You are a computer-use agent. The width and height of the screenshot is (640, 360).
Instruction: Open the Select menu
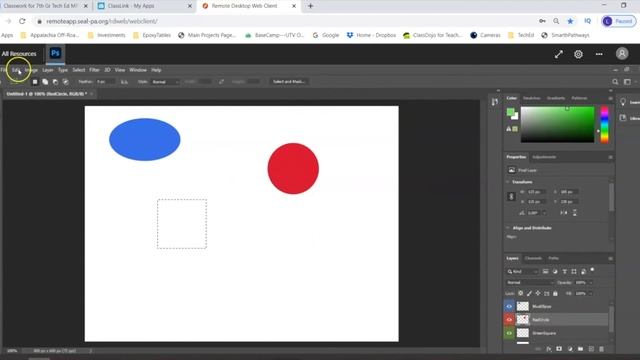[x=79, y=70]
